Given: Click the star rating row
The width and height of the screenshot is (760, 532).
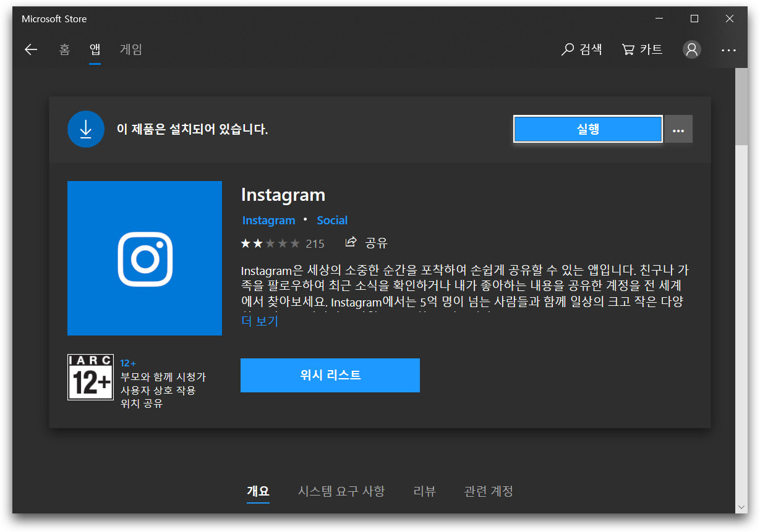Looking at the screenshot, I should point(270,243).
